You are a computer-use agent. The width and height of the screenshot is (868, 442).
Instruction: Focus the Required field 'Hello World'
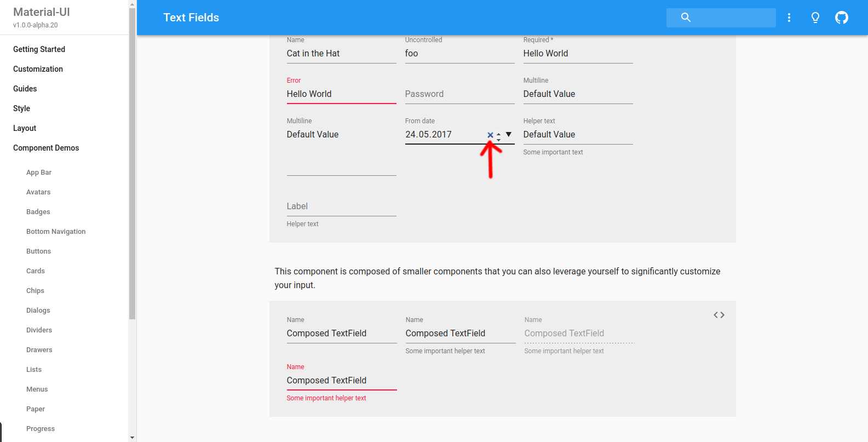[578, 54]
